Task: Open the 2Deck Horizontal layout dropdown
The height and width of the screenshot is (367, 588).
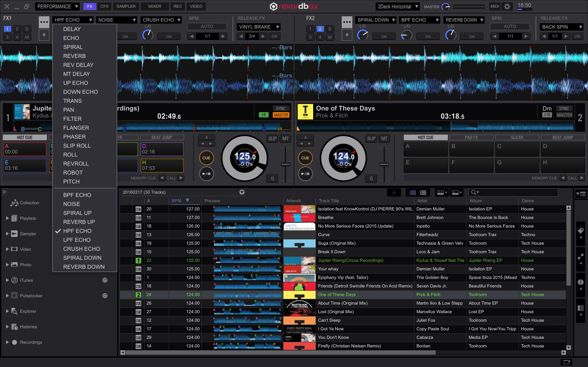Action: click(398, 6)
